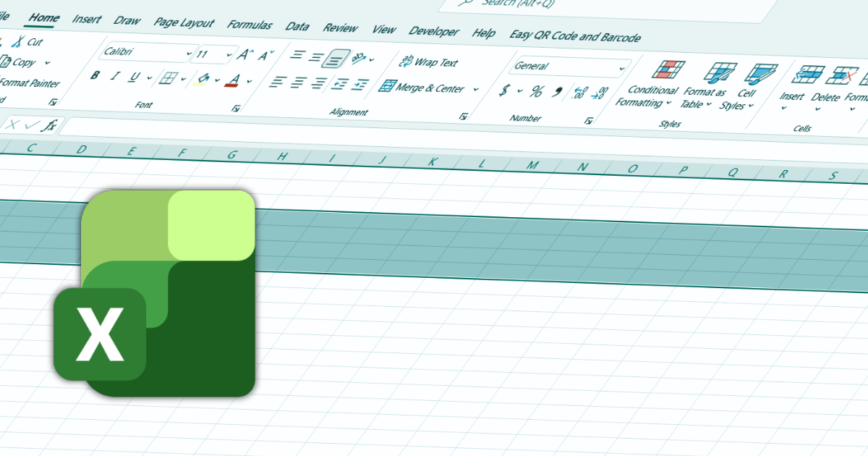Open the Underline style dropdown arrow
Image resolution: width=868 pixels, height=456 pixels.
149,78
